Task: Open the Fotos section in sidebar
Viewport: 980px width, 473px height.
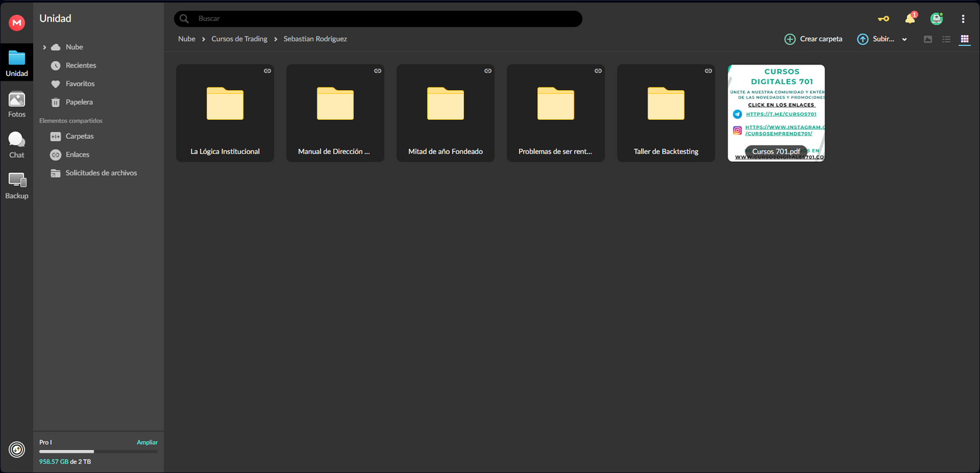Action: [17, 105]
